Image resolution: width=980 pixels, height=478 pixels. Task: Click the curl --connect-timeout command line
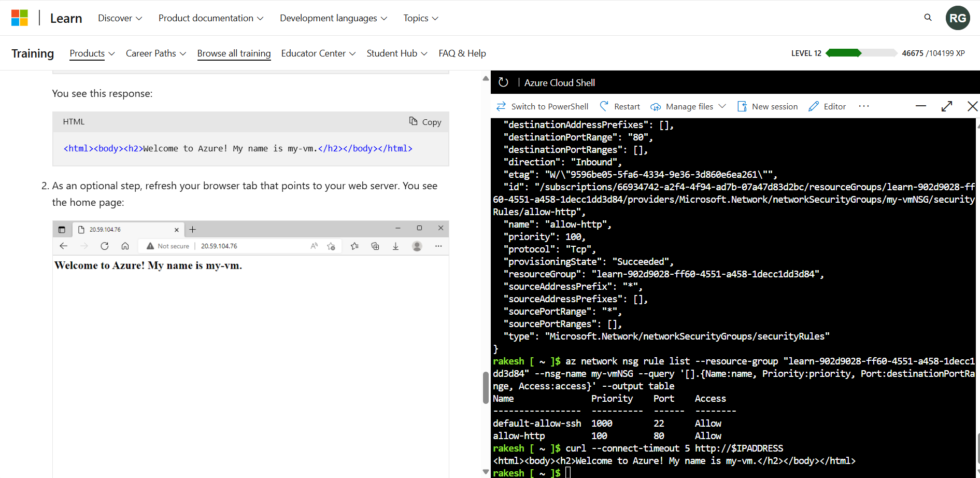pos(674,448)
